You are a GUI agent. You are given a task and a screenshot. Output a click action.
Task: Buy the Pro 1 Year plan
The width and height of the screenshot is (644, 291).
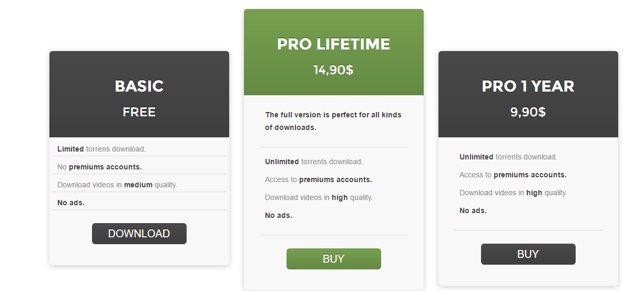(x=528, y=254)
